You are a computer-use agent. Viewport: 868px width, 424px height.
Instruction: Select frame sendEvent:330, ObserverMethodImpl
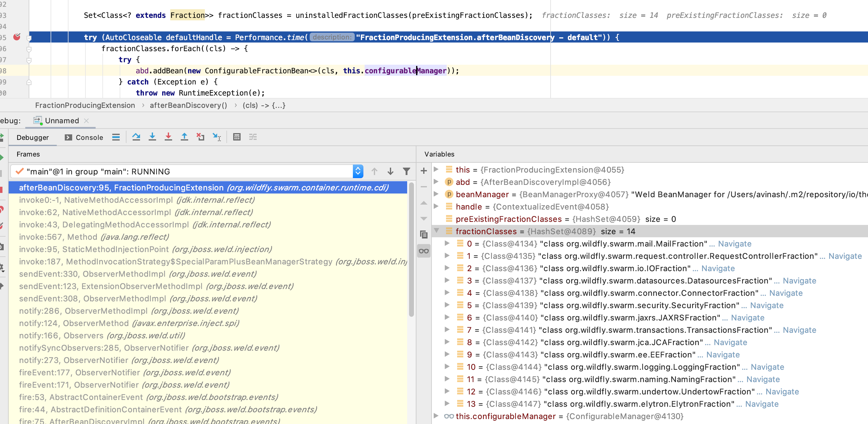coord(208,274)
